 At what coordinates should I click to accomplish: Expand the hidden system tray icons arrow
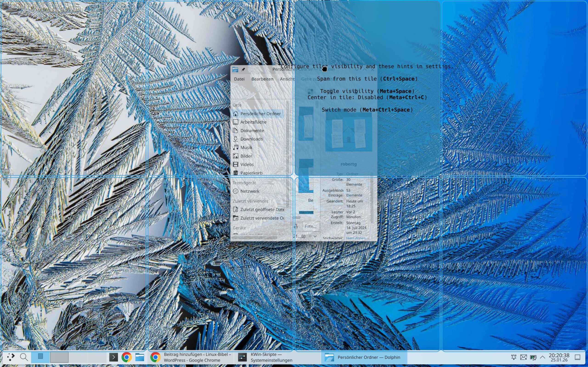point(542,357)
